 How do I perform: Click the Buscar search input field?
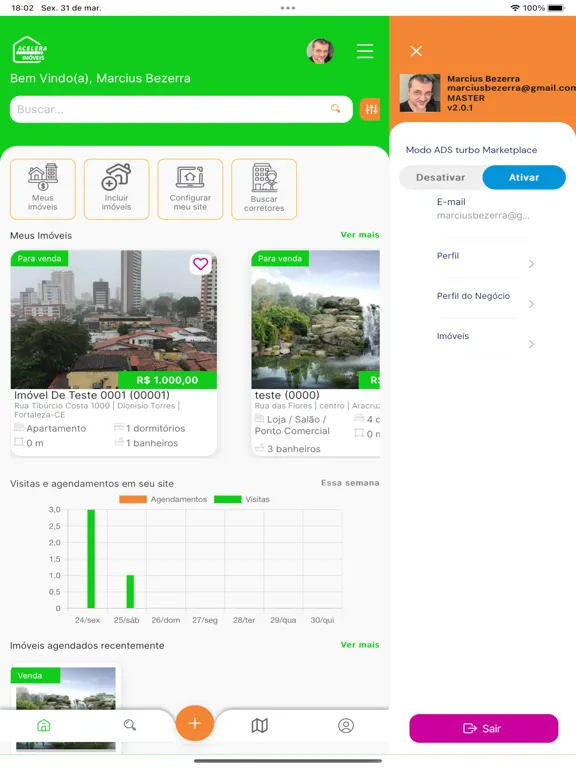[181, 109]
